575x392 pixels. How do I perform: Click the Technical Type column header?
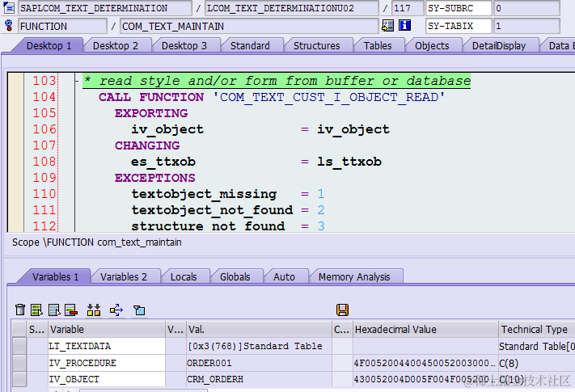click(537, 329)
